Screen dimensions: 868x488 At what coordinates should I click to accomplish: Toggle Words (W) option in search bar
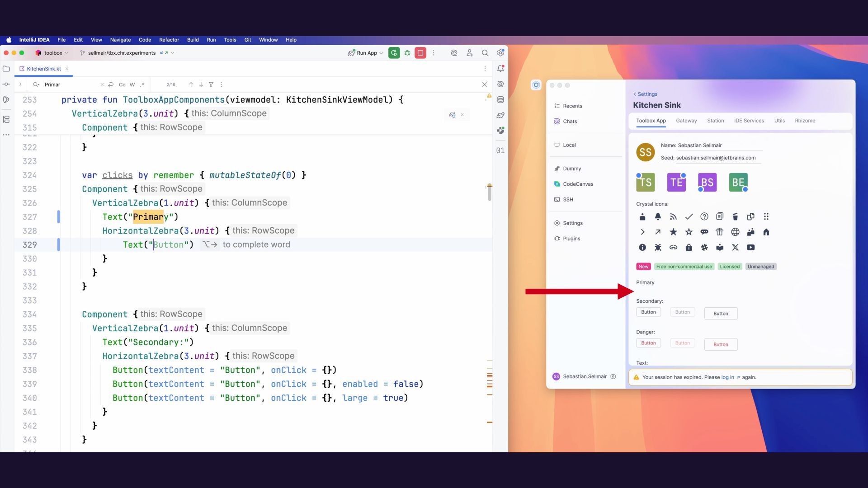click(x=132, y=84)
